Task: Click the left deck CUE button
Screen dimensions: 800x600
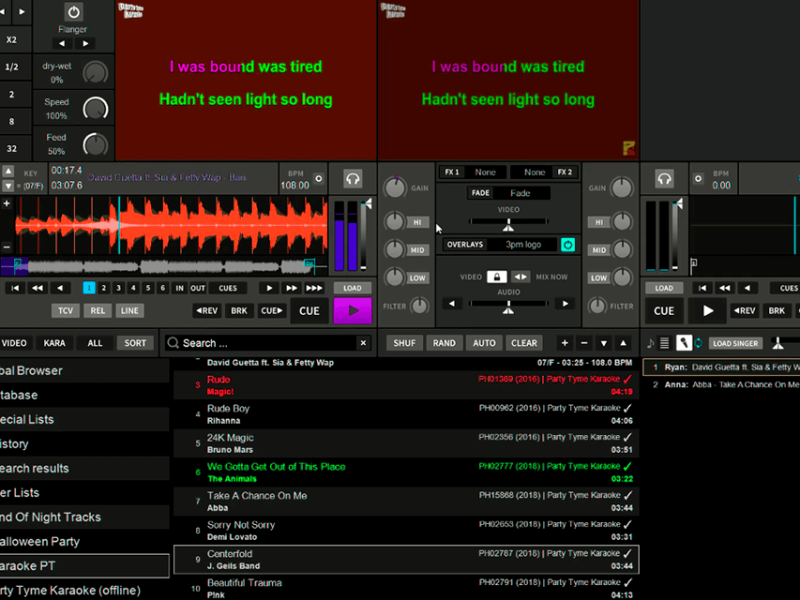Action: [x=309, y=311]
